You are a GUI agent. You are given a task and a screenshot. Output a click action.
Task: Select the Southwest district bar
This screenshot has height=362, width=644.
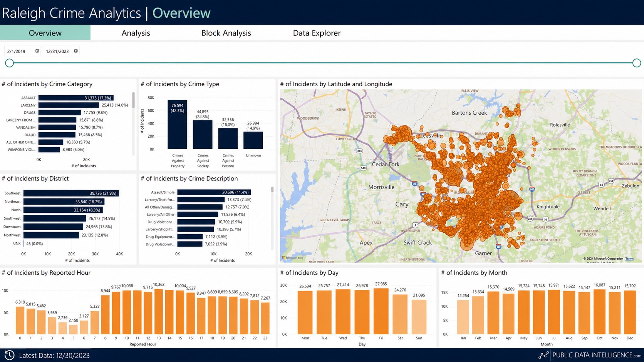coord(55,218)
